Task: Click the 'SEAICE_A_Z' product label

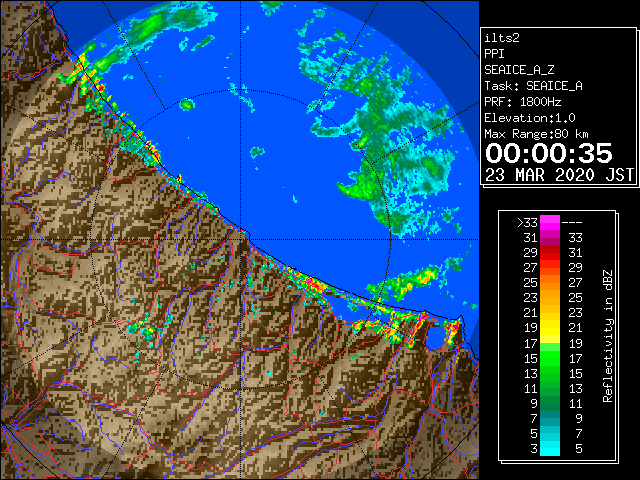Action: [519, 70]
